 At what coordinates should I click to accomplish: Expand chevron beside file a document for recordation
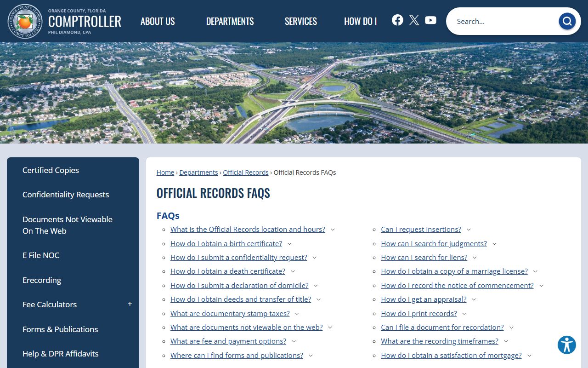(511, 328)
